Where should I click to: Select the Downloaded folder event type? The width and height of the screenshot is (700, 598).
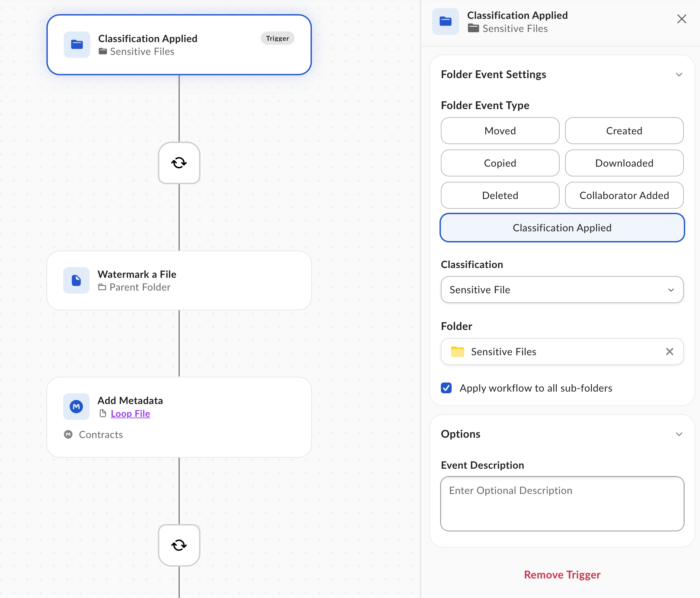tap(624, 163)
